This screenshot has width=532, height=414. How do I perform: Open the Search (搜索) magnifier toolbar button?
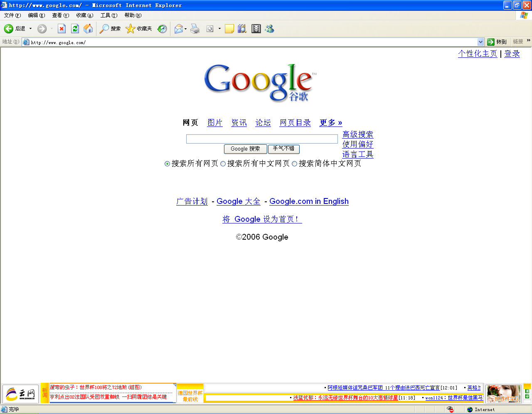point(110,29)
